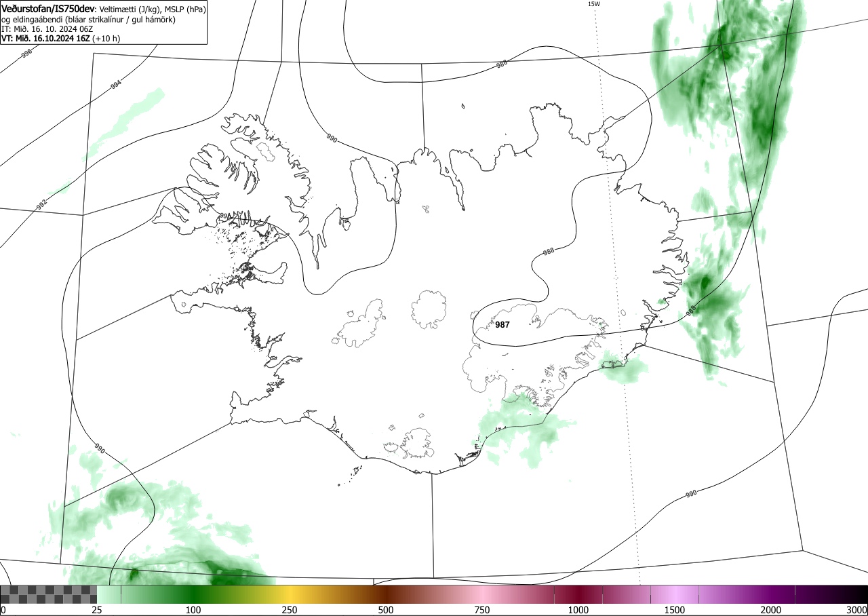The height and width of the screenshot is (616, 868).
Task: Click the bold "987" low pressure label
Action: coord(502,324)
